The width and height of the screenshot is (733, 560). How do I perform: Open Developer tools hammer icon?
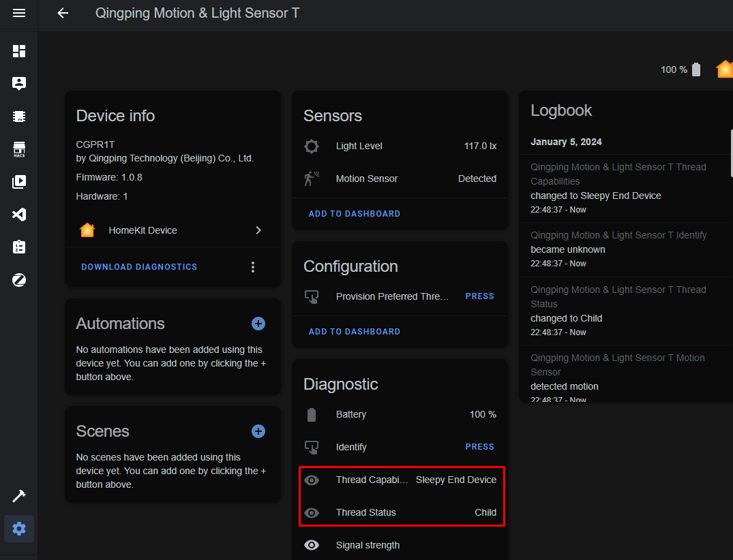(19, 496)
